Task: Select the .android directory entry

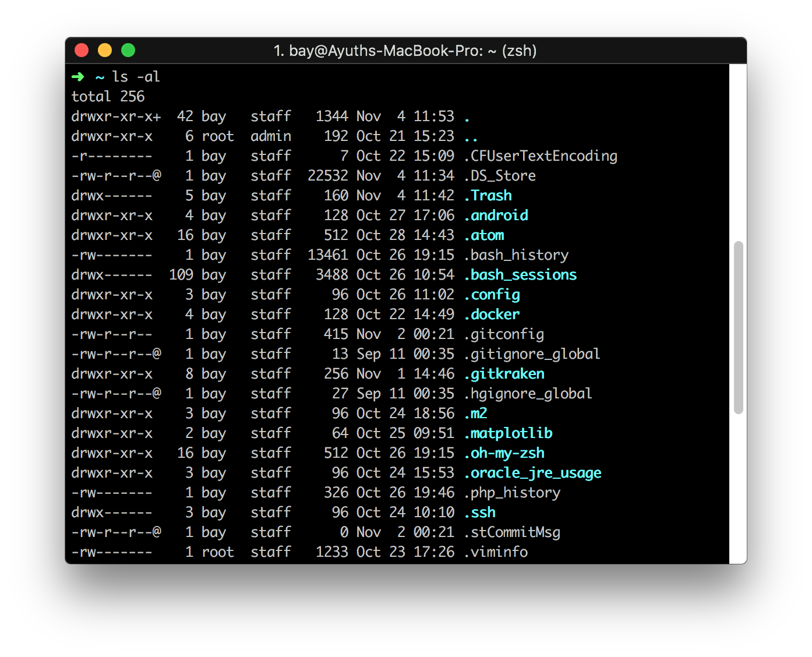Action: click(x=496, y=216)
